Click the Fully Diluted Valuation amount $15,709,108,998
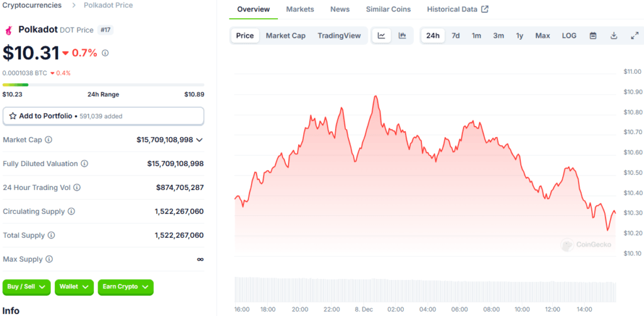 point(175,164)
